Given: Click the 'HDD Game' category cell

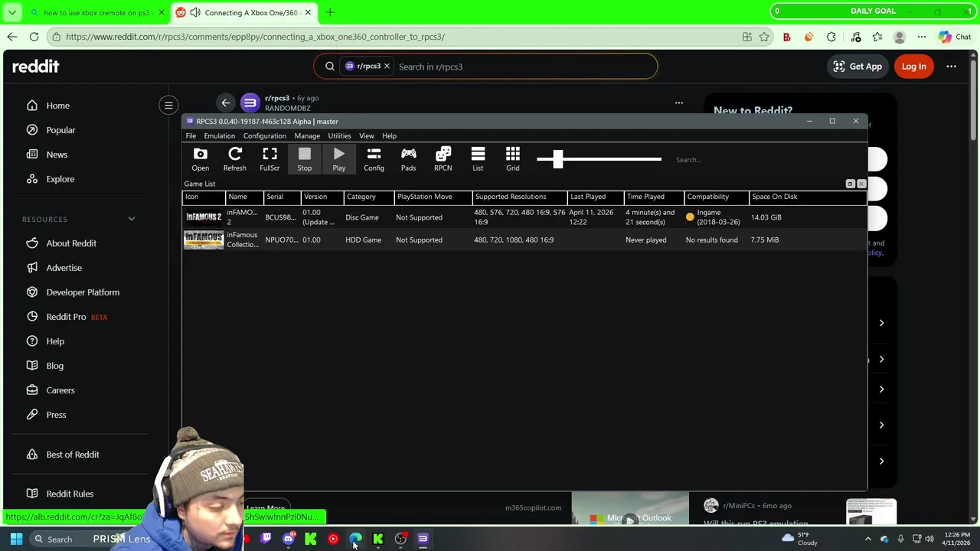Looking at the screenshot, I should [x=363, y=240].
